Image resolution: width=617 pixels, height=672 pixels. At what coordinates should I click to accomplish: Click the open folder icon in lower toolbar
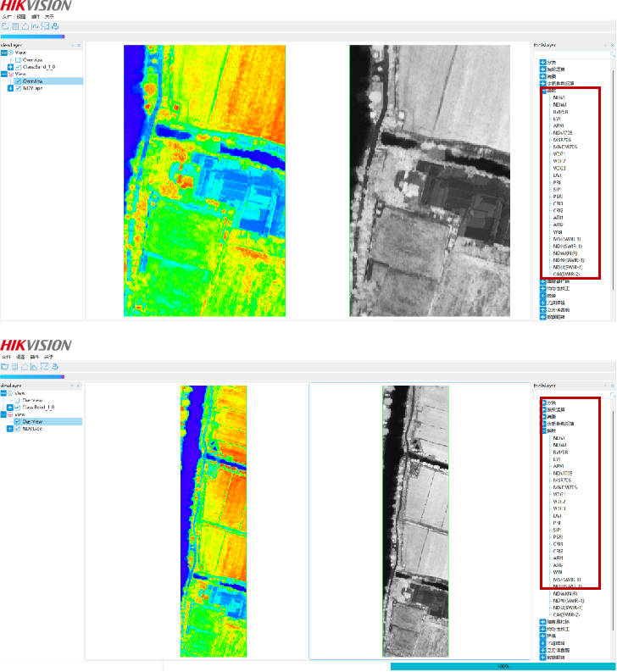[5, 367]
